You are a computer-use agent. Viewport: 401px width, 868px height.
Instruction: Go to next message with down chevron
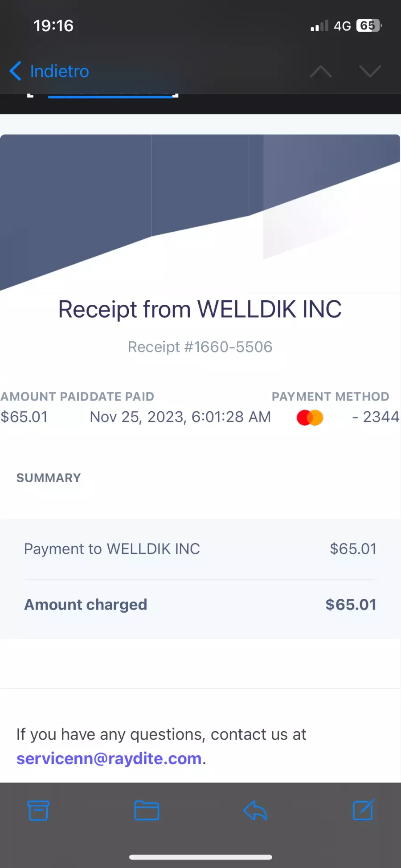pos(370,71)
